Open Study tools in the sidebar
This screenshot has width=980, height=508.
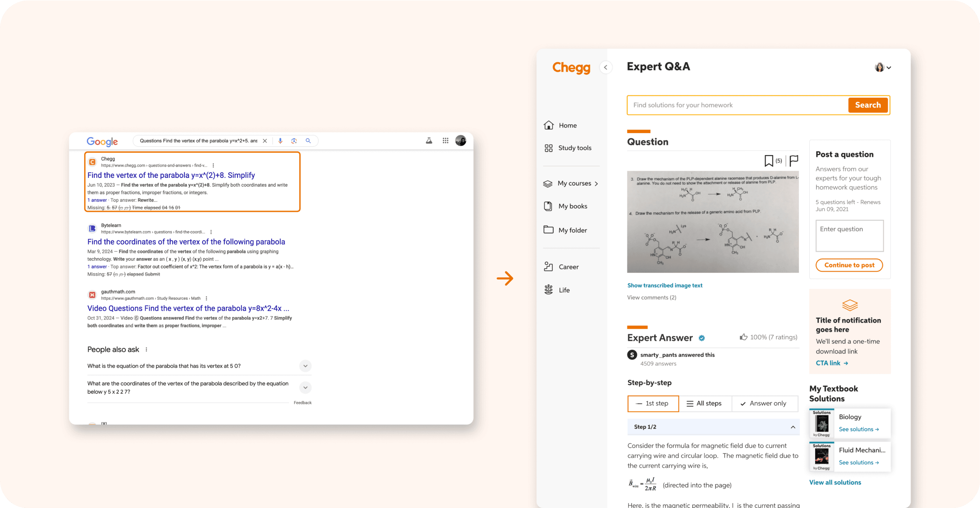pos(574,148)
